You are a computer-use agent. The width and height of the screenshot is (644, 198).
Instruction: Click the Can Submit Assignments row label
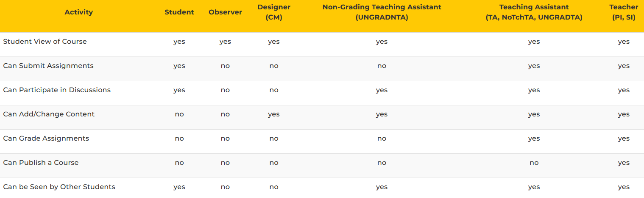point(48,66)
